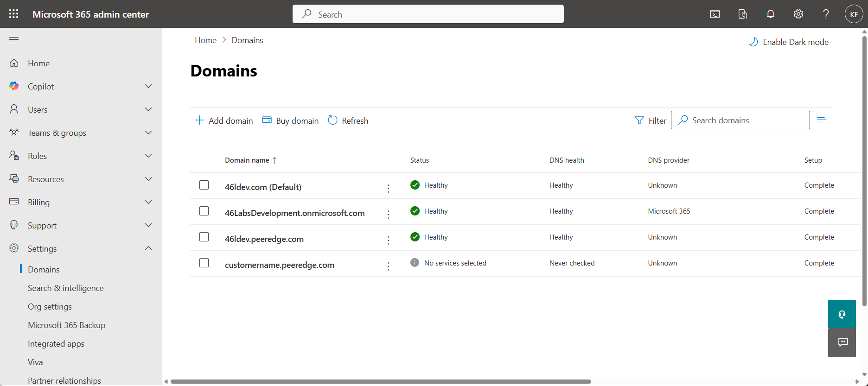Open the settings gear in top bar

click(x=798, y=14)
